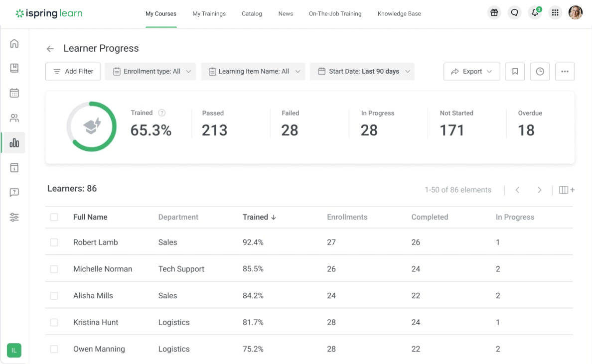The image size is (592, 364).
Task: Go back using the left arrow
Action: (50, 49)
